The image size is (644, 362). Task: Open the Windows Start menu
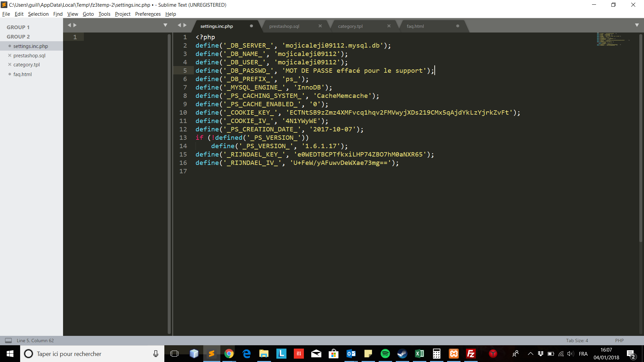(10, 354)
